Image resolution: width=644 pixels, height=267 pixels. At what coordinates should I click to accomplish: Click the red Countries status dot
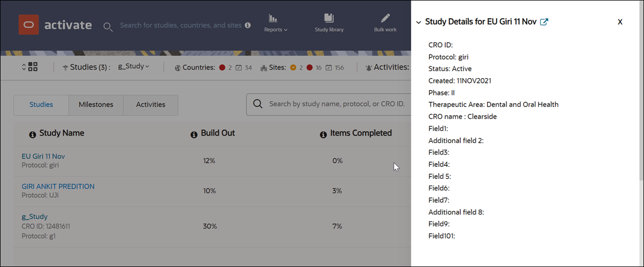pyautogui.click(x=222, y=68)
